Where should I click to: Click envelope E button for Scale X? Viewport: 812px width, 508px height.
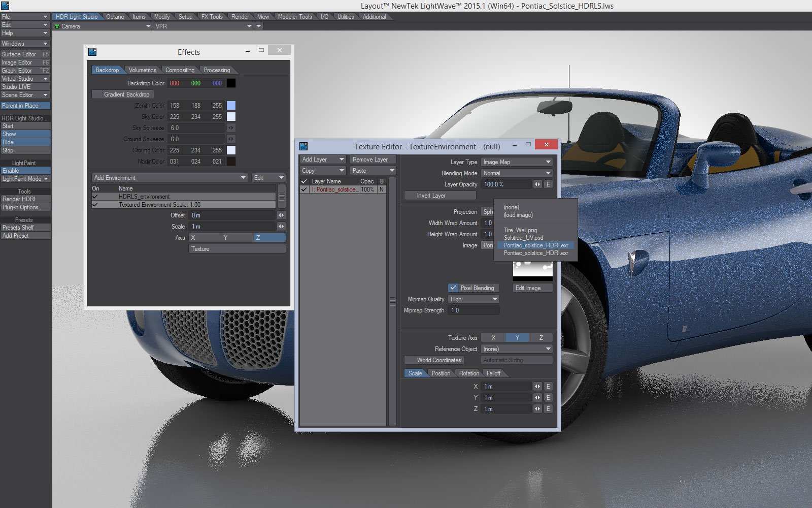tap(548, 387)
